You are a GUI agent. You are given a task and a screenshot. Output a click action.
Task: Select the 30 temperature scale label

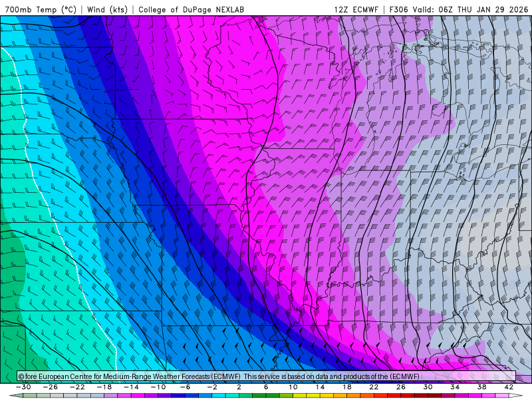(428, 387)
